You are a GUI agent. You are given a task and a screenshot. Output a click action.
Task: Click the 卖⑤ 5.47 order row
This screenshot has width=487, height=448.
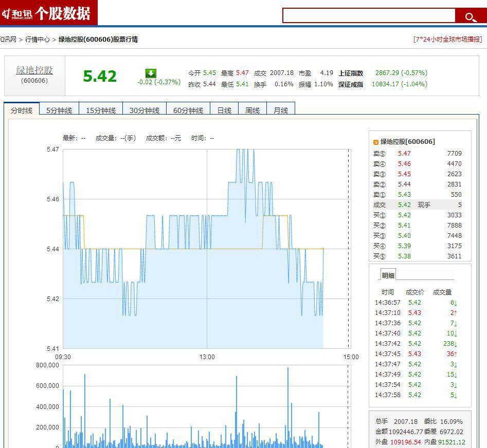tap(418, 153)
